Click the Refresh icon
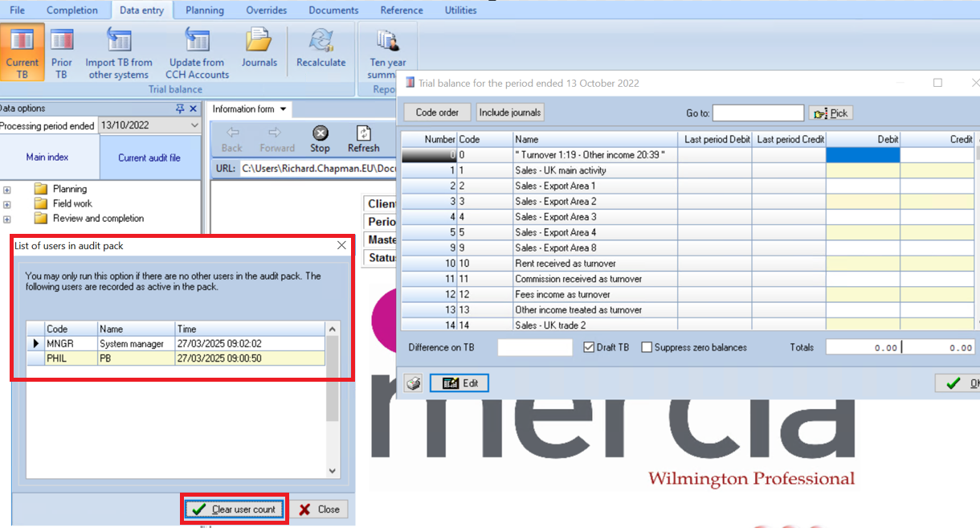The height and width of the screenshot is (532, 980). (x=363, y=139)
